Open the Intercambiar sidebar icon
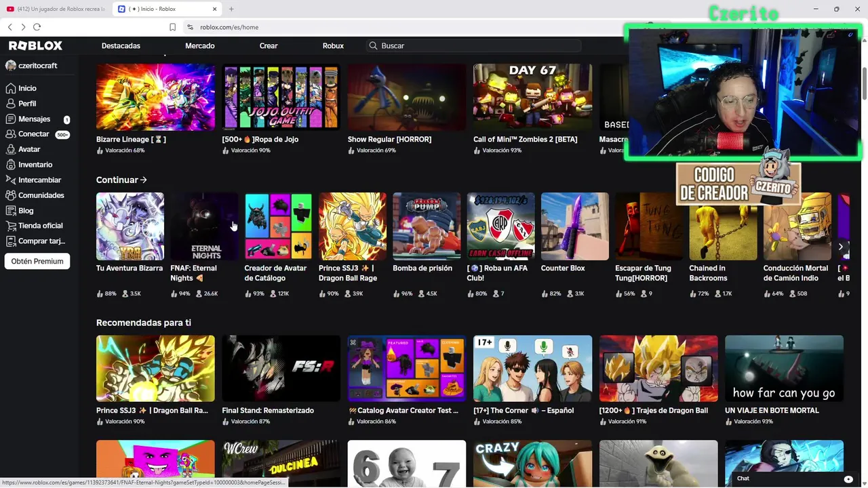868x488 pixels. [x=10, y=180]
